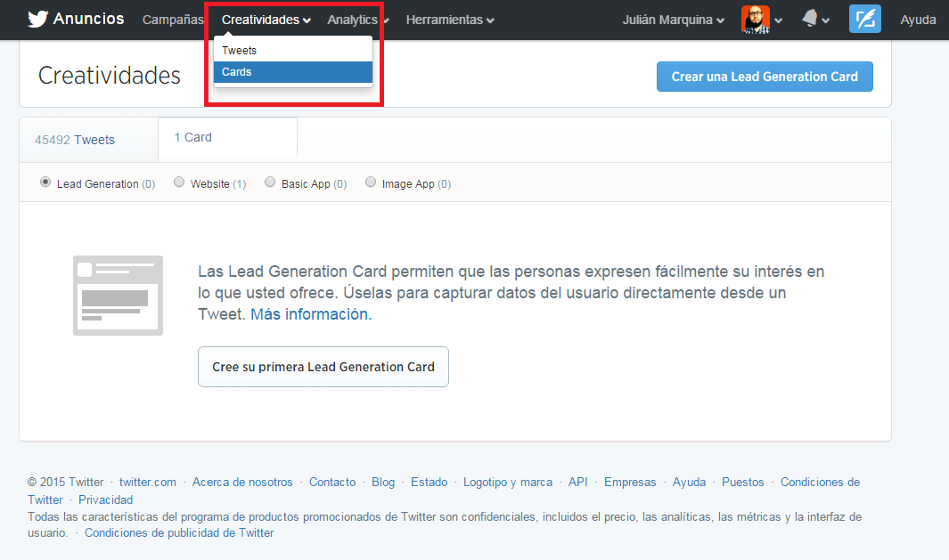The height and width of the screenshot is (560, 949).
Task: Click Cree su primera Lead Generation Card
Action: 323,367
